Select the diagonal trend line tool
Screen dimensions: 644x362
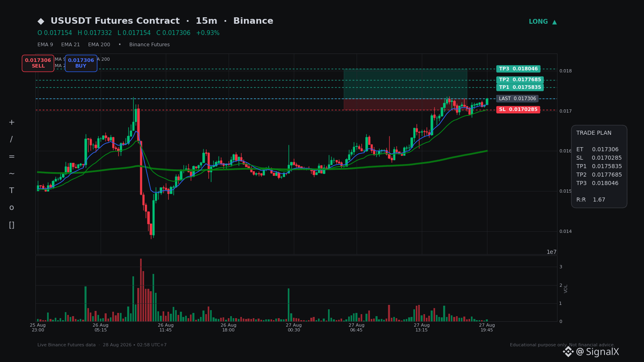tap(11, 140)
